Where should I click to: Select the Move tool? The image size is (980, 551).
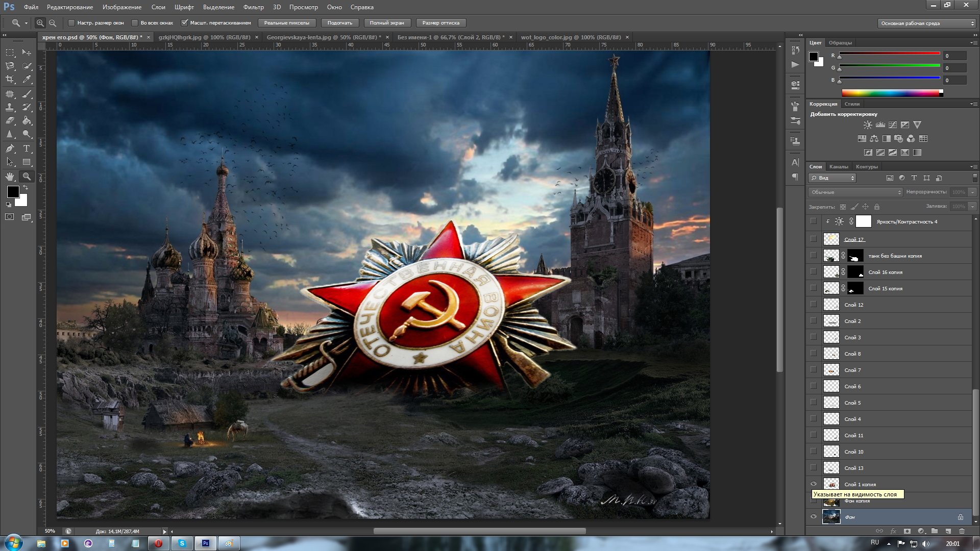tap(27, 53)
